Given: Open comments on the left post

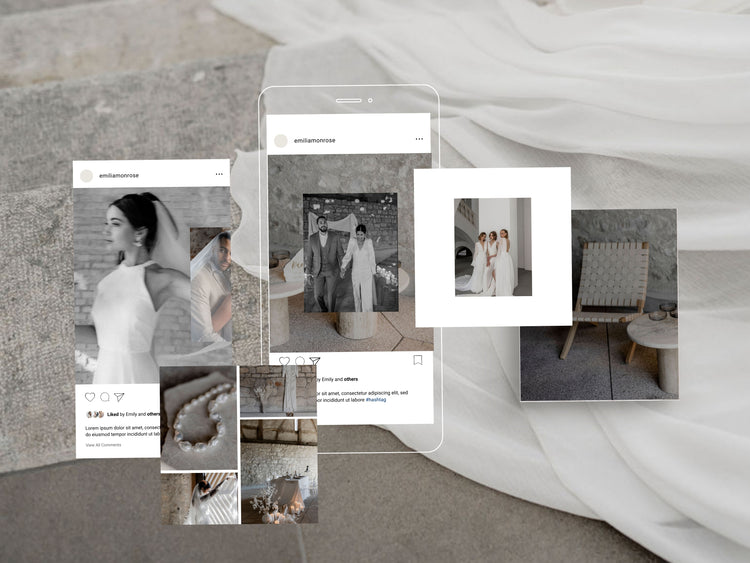Looking at the screenshot, I should pyautogui.click(x=104, y=397).
